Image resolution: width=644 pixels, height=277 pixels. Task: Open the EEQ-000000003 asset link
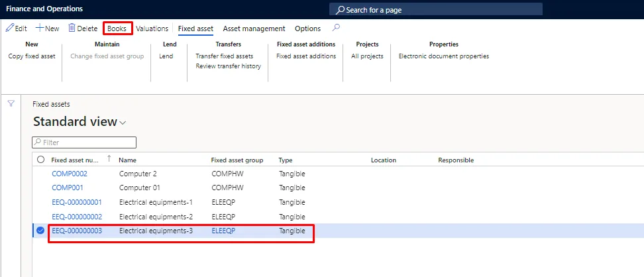(77, 231)
